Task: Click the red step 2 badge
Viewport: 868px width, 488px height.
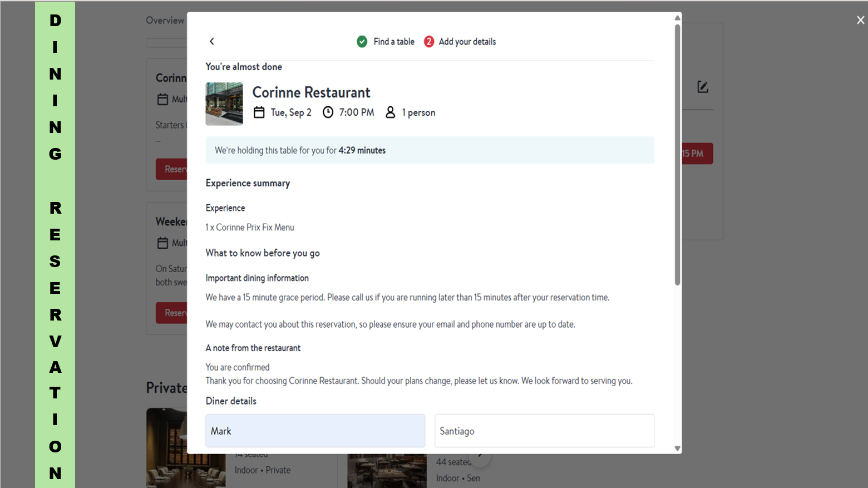Action: click(428, 42)
